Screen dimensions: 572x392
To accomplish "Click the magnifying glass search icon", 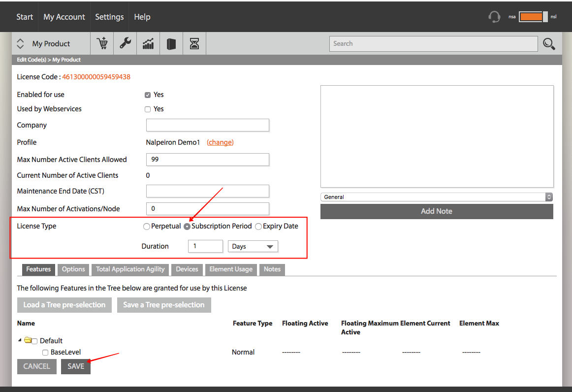I will tap(549, 44).
